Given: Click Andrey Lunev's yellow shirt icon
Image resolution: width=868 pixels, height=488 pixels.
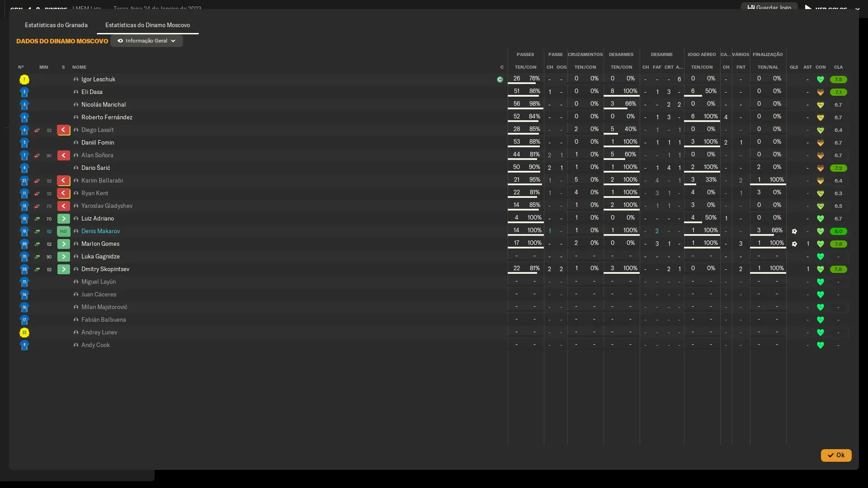Looking at the screenshot, I should (x=24, y=333).
